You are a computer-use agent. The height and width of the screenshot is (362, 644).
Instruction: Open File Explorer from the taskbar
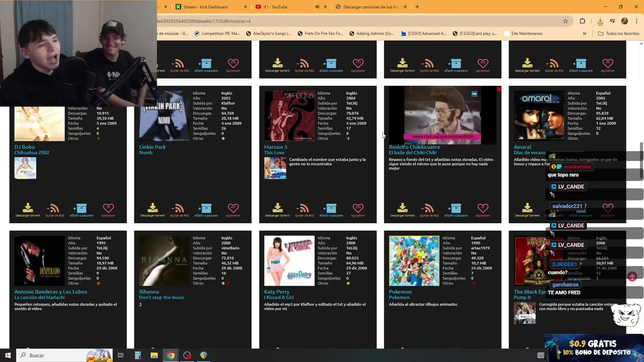tap(154, 355)
